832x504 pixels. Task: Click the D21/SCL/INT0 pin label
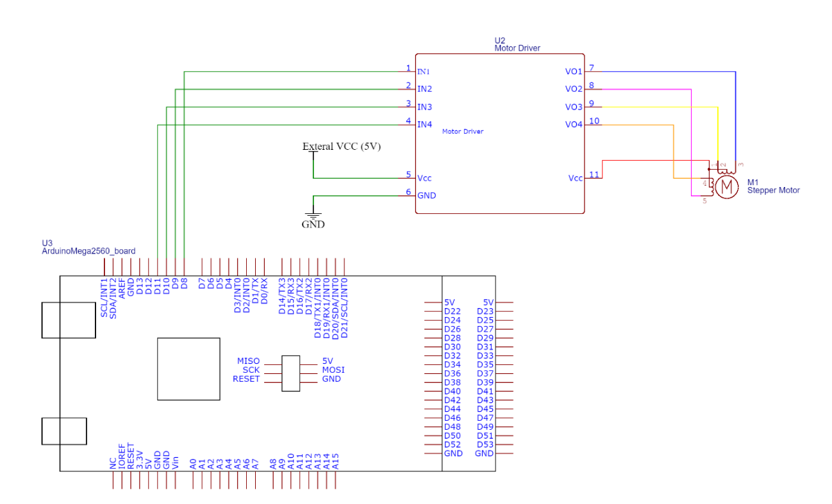click(345, 307)
